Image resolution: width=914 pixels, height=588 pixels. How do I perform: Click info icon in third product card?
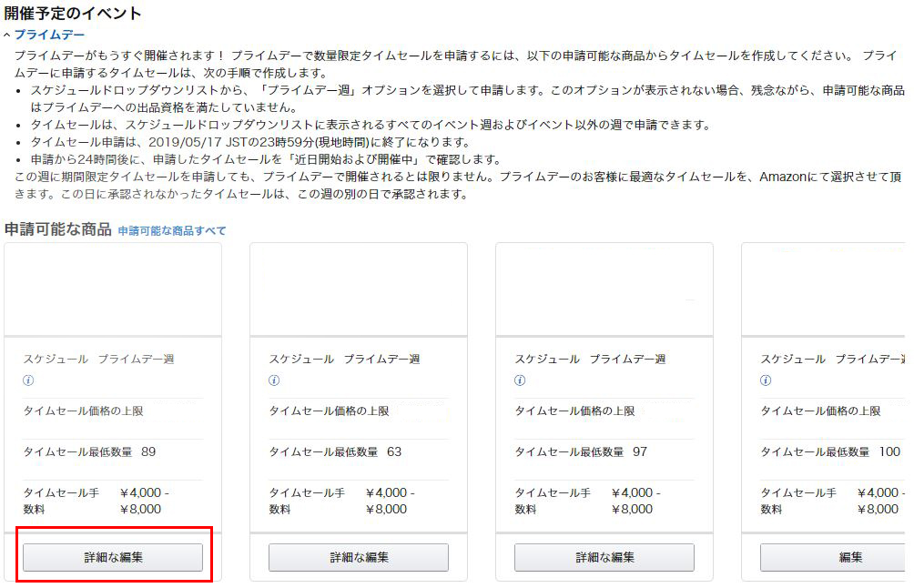520,380
